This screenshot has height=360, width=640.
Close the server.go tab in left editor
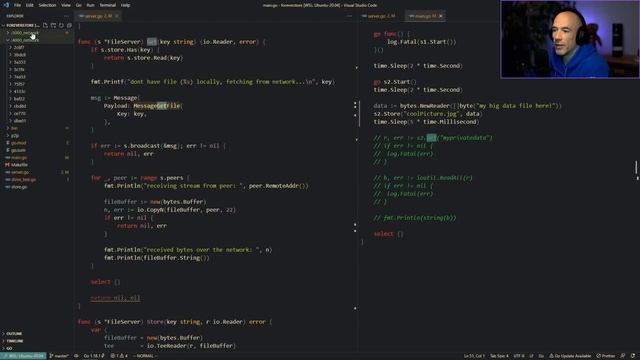117,16
